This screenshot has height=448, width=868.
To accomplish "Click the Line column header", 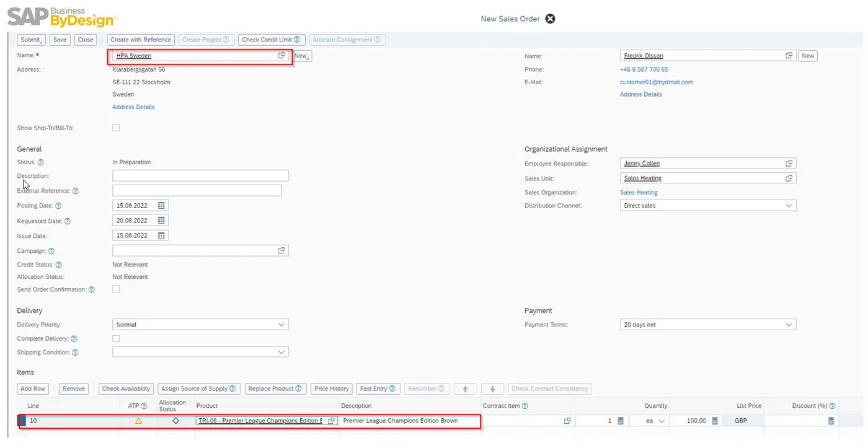I will (33, 406).
